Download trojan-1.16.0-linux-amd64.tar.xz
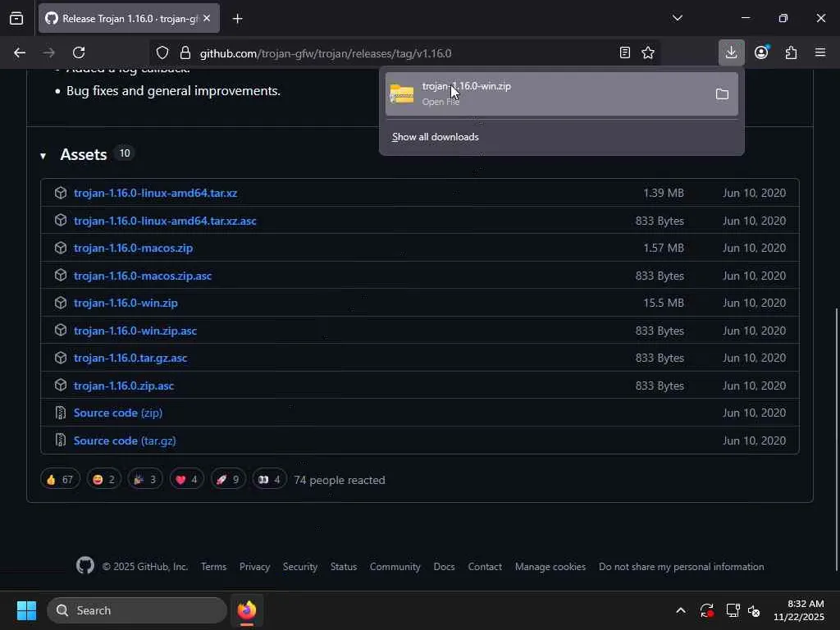This screenshot has height=630, width=840. (155, 193)
